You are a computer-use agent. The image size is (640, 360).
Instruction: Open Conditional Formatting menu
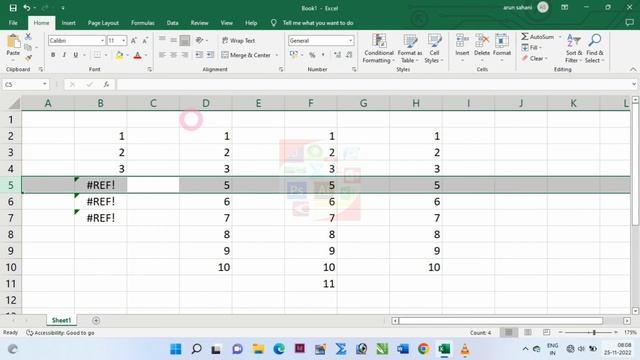tap(379, 49)
